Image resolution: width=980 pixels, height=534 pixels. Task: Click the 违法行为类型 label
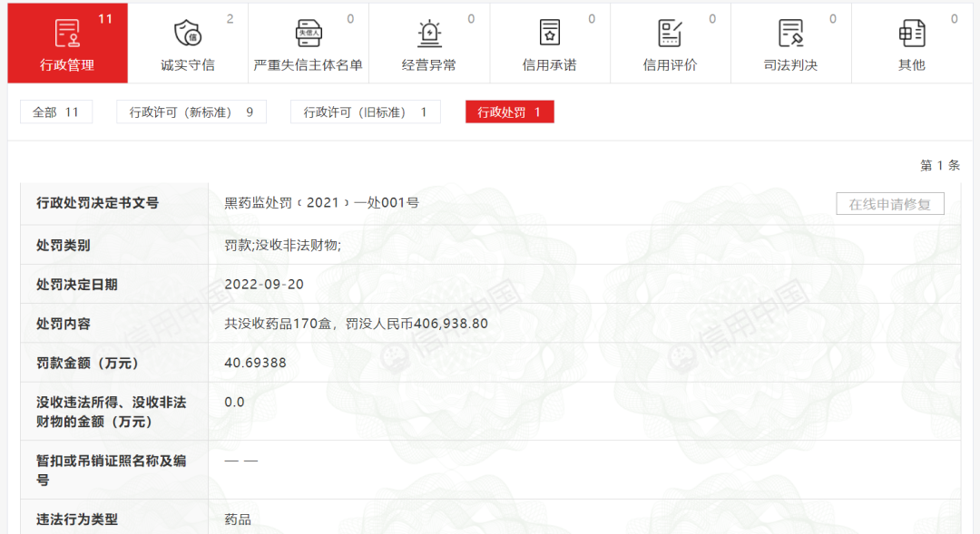77,519
